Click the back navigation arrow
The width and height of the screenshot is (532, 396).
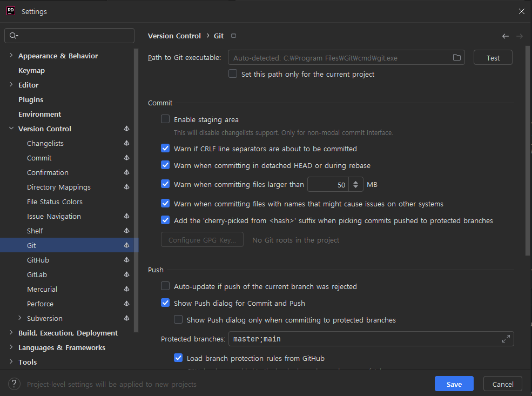coord(505,36)
